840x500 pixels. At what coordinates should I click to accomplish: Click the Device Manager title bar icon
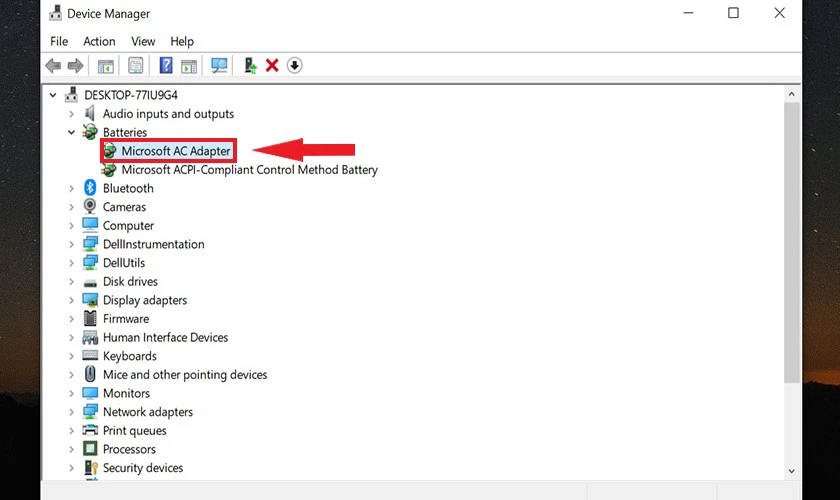(55, 13)
